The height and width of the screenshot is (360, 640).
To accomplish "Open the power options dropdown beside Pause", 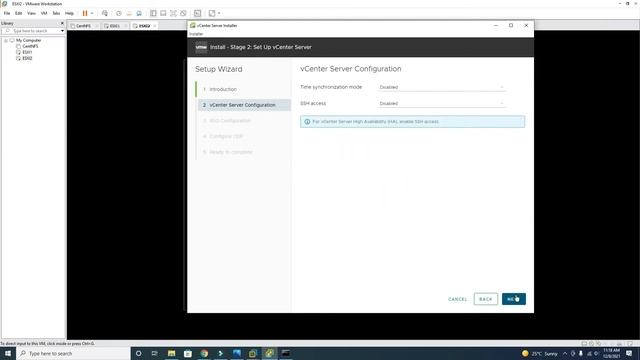I will pyautogui.click(x=92, y=13).
